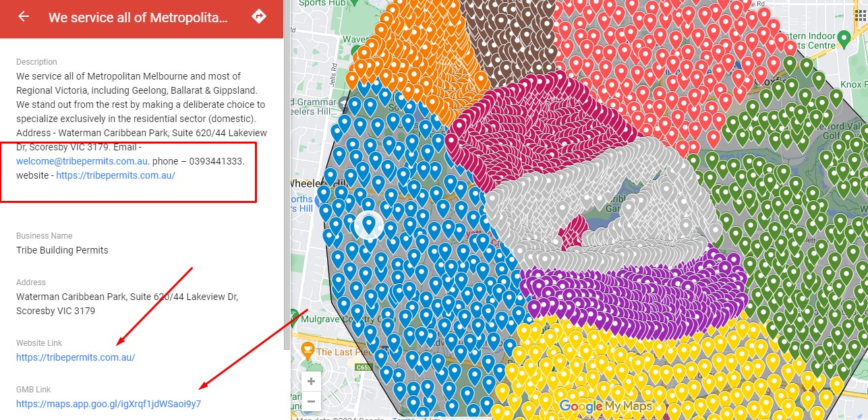Select the highlighted blue pin with white circle

[368, 224]
